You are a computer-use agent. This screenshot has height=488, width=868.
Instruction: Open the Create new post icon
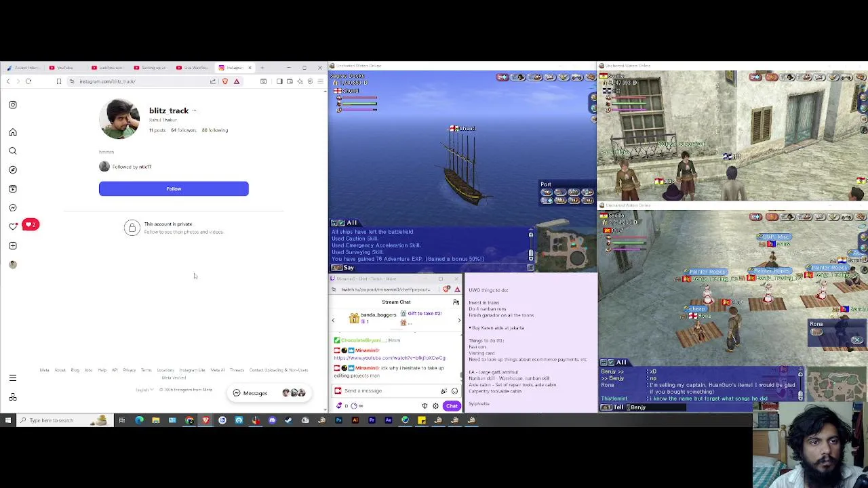[x=13, y=245]
